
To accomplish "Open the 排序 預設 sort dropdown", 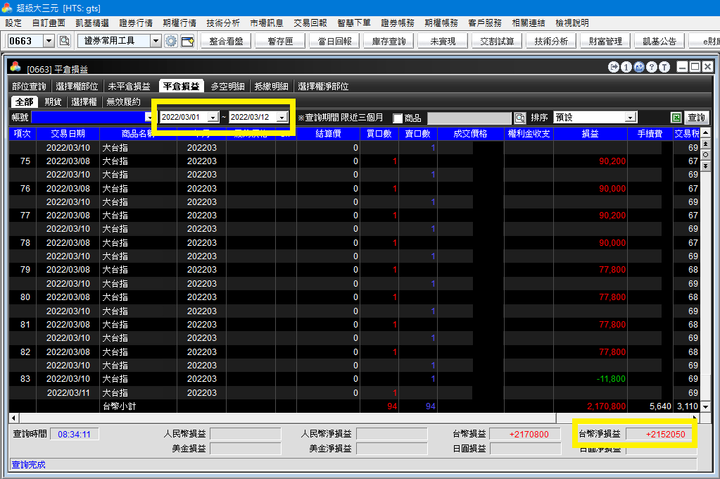I will 630,118.
